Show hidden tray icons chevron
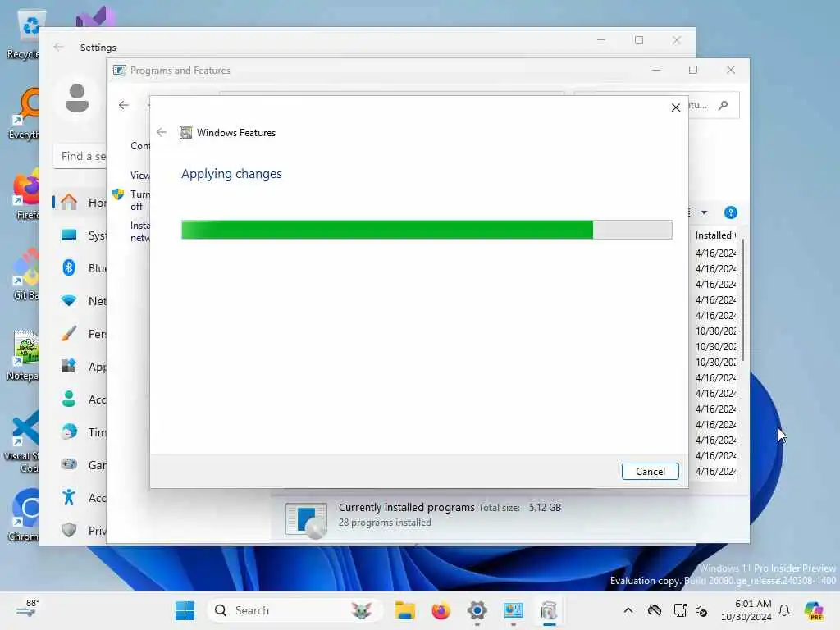The width and height of the screenshot is (840, 630). coord(628,610)
